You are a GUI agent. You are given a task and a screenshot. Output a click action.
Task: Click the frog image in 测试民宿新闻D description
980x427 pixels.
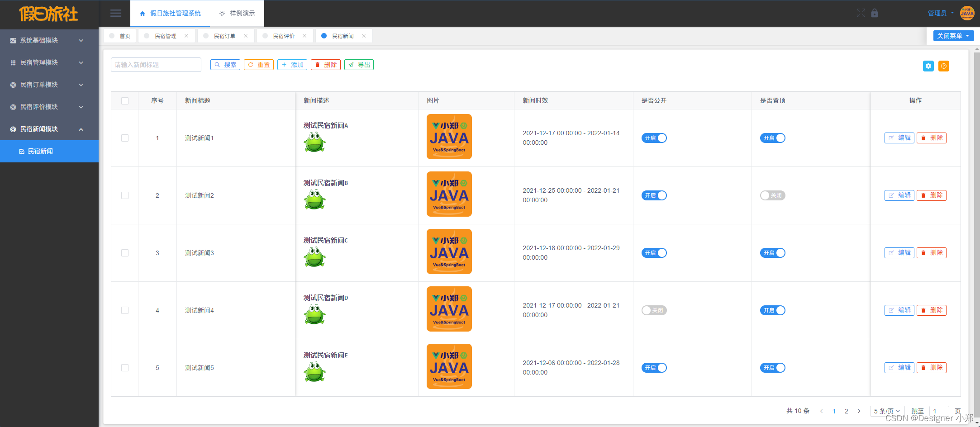point(314,315)
